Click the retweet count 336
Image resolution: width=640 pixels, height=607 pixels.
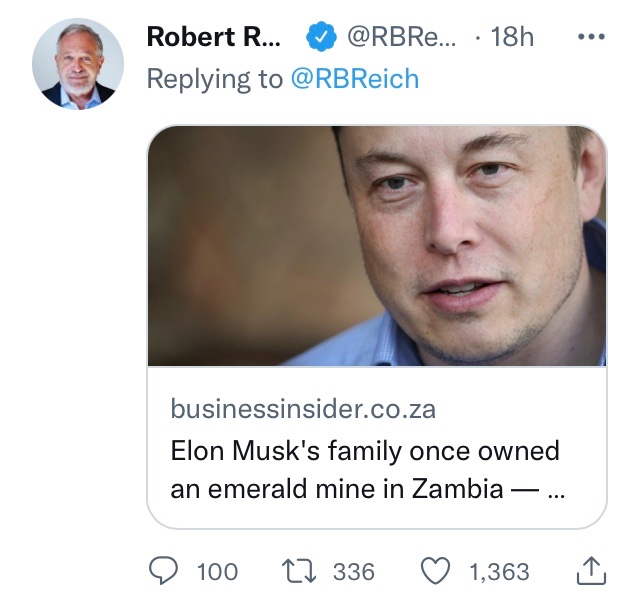(x=353, y=571)
